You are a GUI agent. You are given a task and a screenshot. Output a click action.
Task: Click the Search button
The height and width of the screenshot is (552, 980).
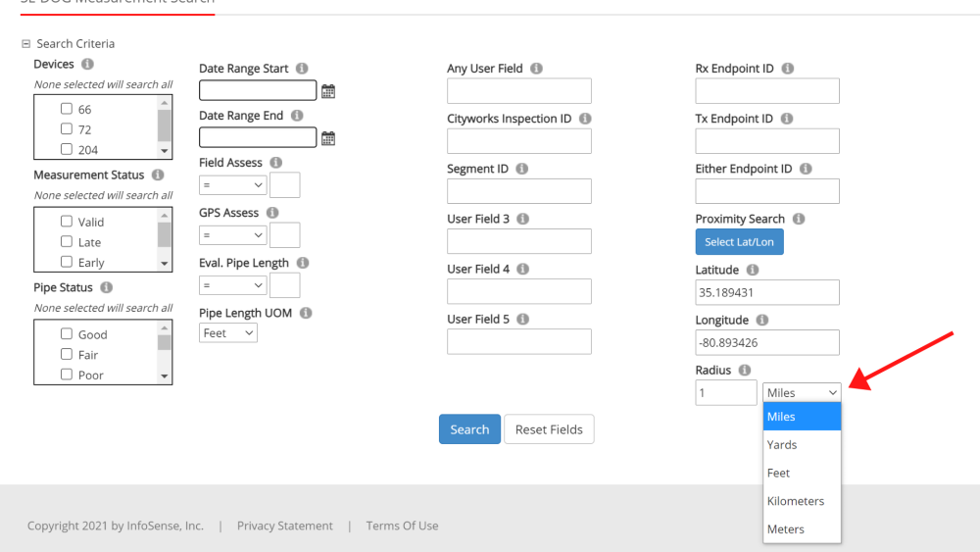(x=469, y=429)
